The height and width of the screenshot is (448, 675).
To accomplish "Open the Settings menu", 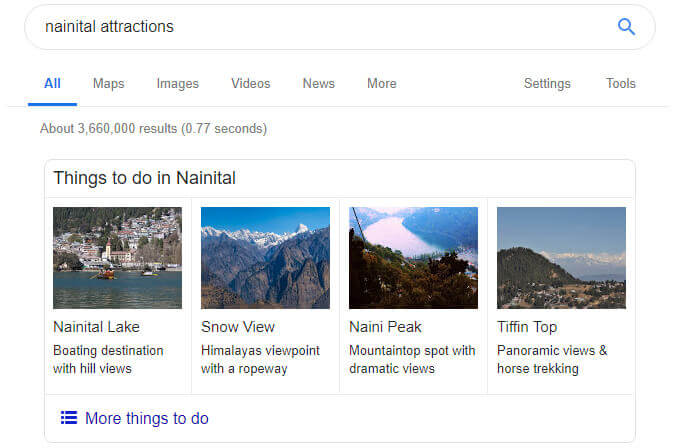I will click(547, 83).
